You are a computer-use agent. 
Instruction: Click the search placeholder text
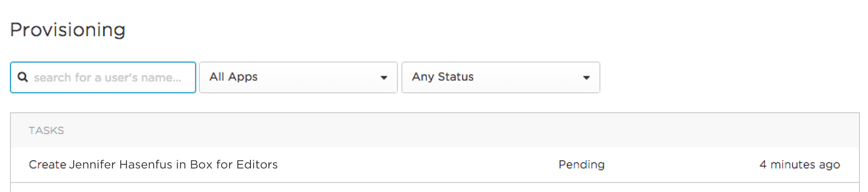click(108, 77)
